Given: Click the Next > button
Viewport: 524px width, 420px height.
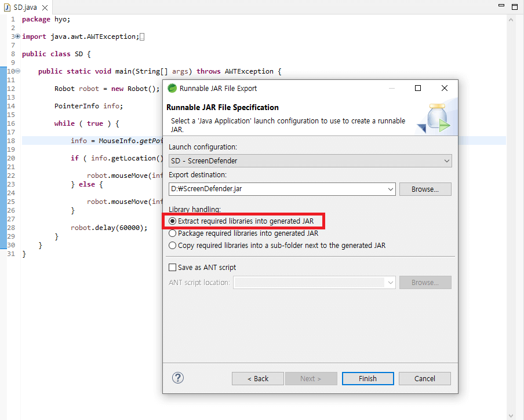Looking at the screenshot, I should pyautogui.click(x=311, y=379).
